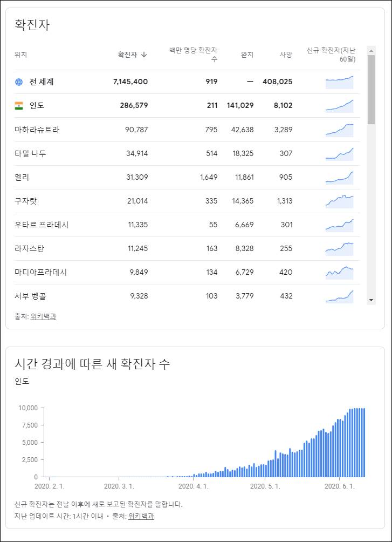Click the 완치 column header
Screen dimensions: 392x542
click(247, 55)
